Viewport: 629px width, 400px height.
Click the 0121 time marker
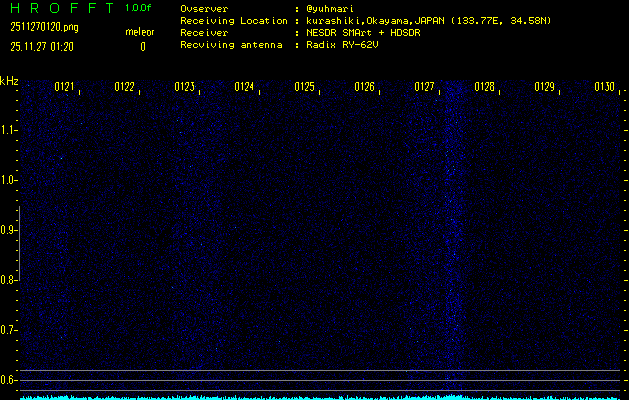(65, 88)
